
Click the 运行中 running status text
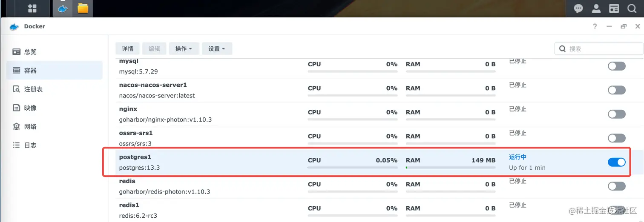[x=517, y=157]
